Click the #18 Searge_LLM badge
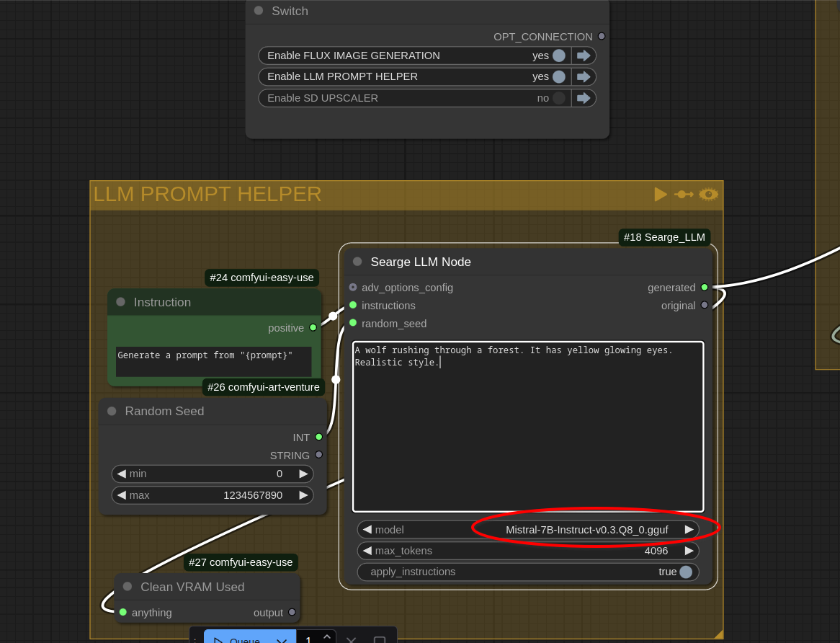 click(664, 237)
